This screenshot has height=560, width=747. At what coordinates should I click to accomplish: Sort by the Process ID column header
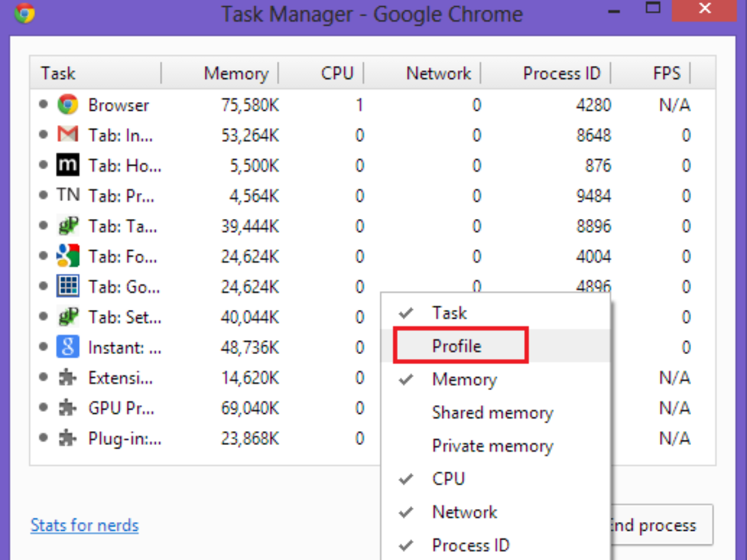point(546,73)
